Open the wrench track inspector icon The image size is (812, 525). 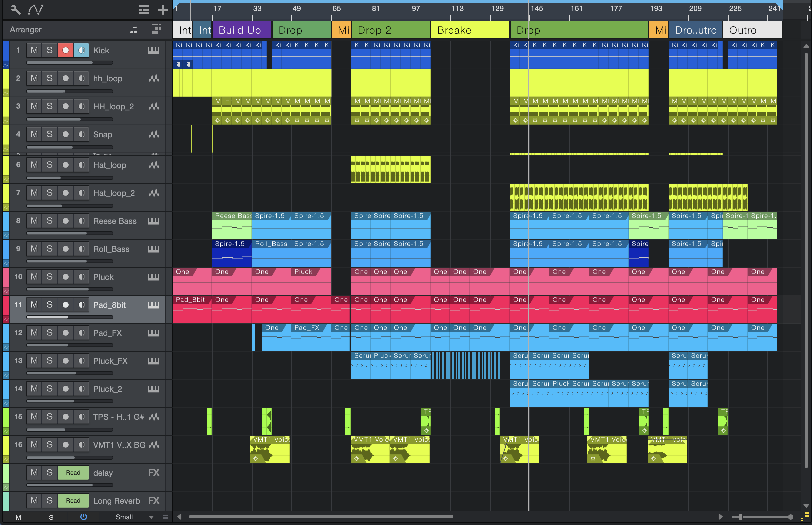[x=15, y=9]
